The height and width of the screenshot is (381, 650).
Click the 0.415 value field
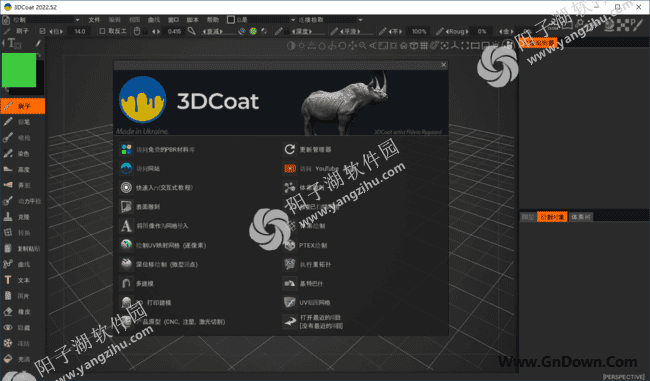[x=174, y=31]
